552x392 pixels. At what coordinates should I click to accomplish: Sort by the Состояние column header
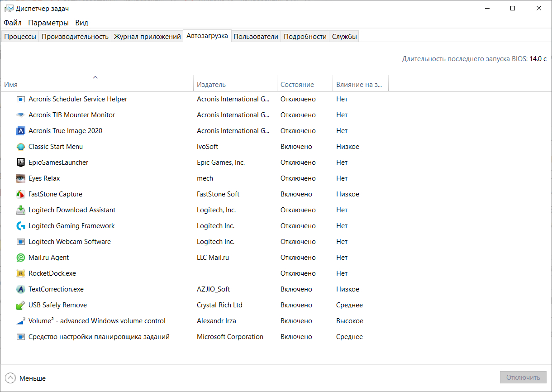coord(305,83)
